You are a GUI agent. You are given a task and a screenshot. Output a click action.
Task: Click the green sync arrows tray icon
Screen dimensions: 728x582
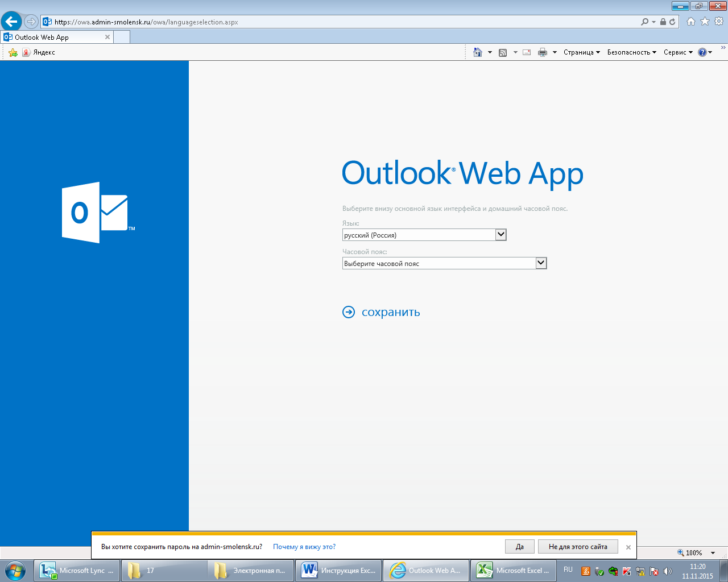(613, 572)
